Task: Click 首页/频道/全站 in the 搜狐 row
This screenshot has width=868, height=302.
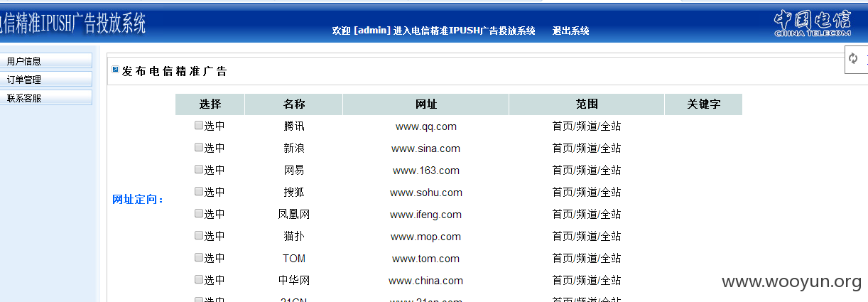Action: 587,193
